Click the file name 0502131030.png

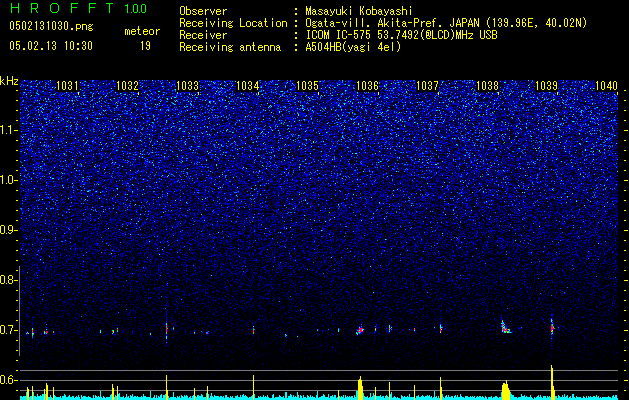[51, 26]
